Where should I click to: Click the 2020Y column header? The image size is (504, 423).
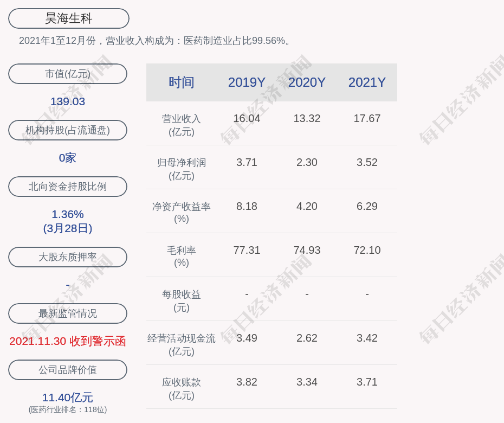pyautogui.click(x=307, y=82)
